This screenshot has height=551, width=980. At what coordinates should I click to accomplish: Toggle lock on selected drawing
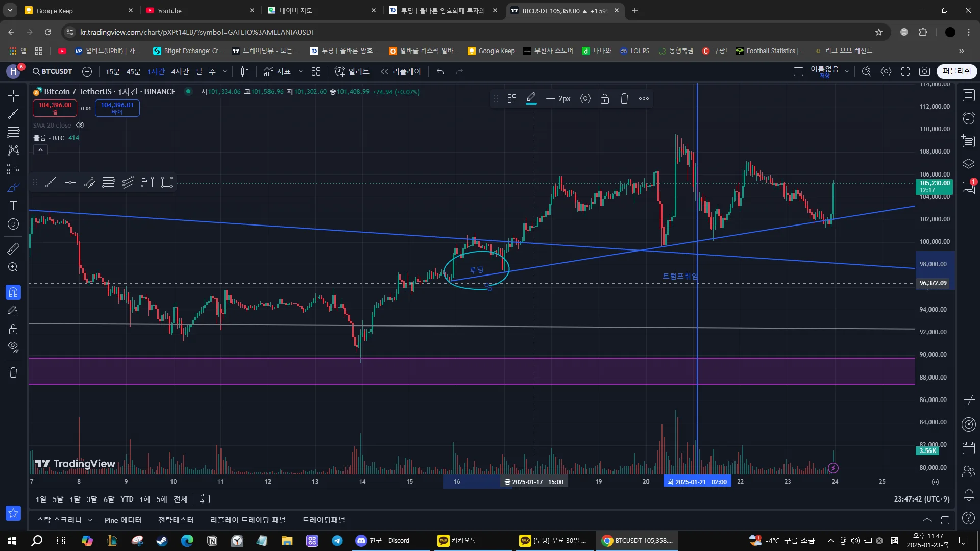pyautogui.click(x=604, y=98)
